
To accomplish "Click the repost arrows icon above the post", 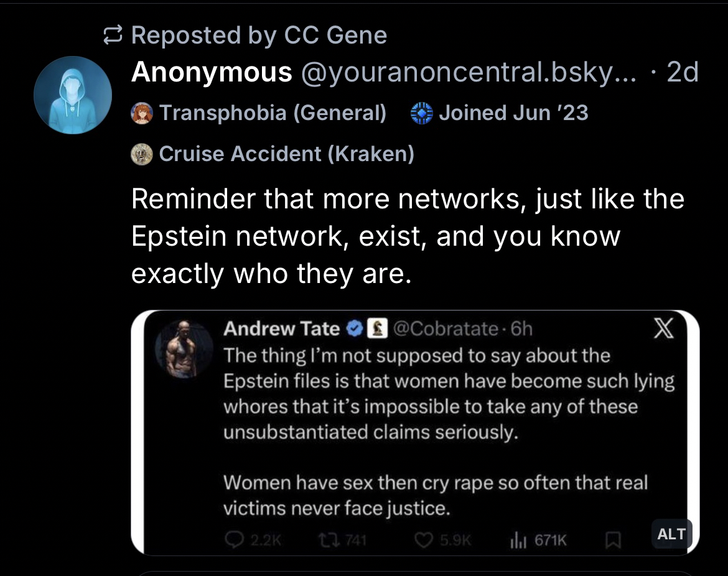I will click(x=113, y=37).
